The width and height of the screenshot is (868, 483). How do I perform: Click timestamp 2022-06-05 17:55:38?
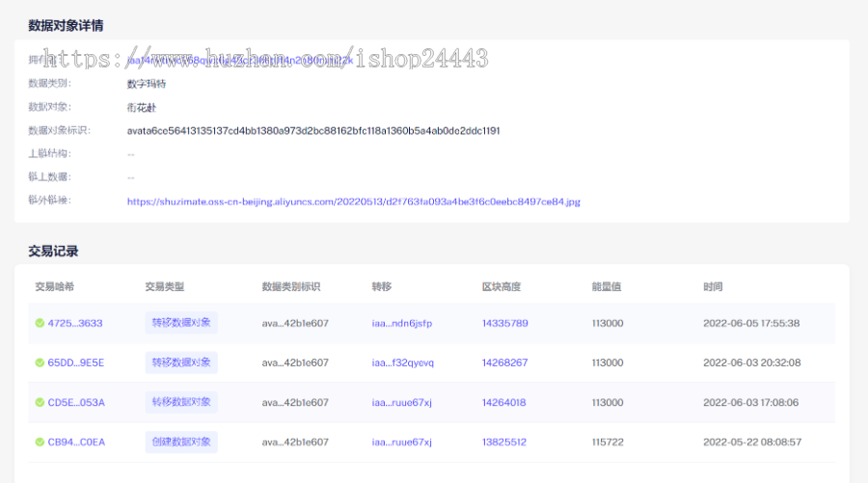coord(751,323)
